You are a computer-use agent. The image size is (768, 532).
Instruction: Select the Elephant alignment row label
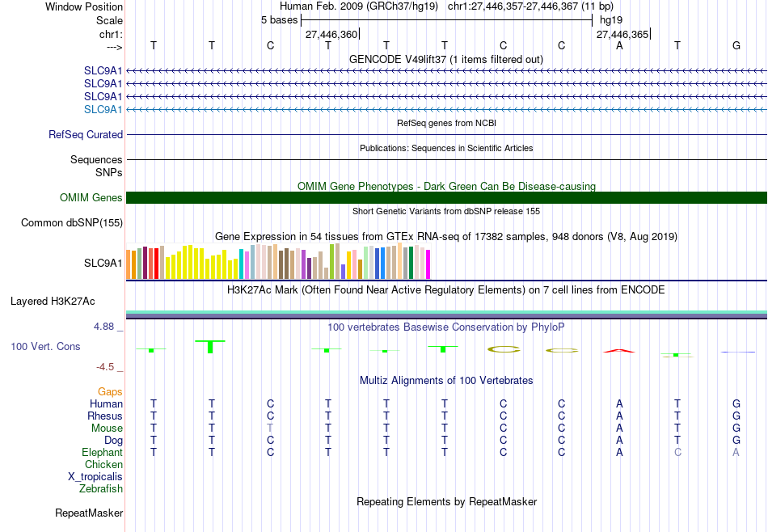pos(102,452)
